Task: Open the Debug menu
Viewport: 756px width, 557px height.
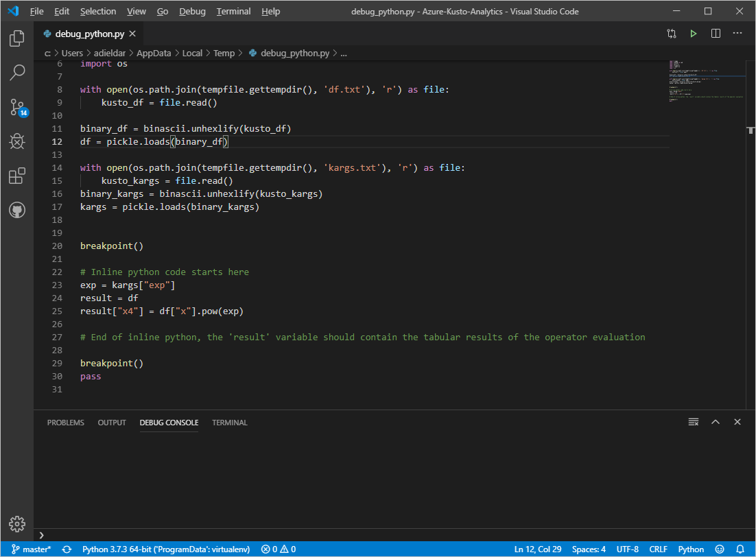Action: (192, 11)
